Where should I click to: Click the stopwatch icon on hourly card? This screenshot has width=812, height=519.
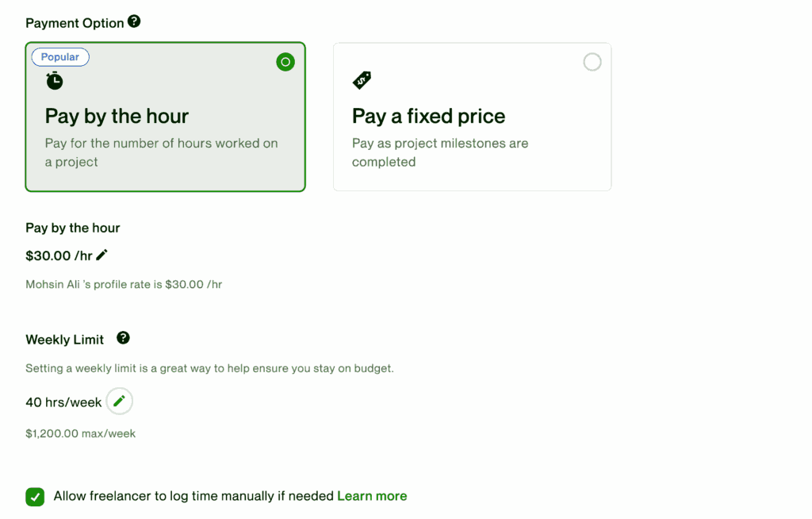point(55,81)
